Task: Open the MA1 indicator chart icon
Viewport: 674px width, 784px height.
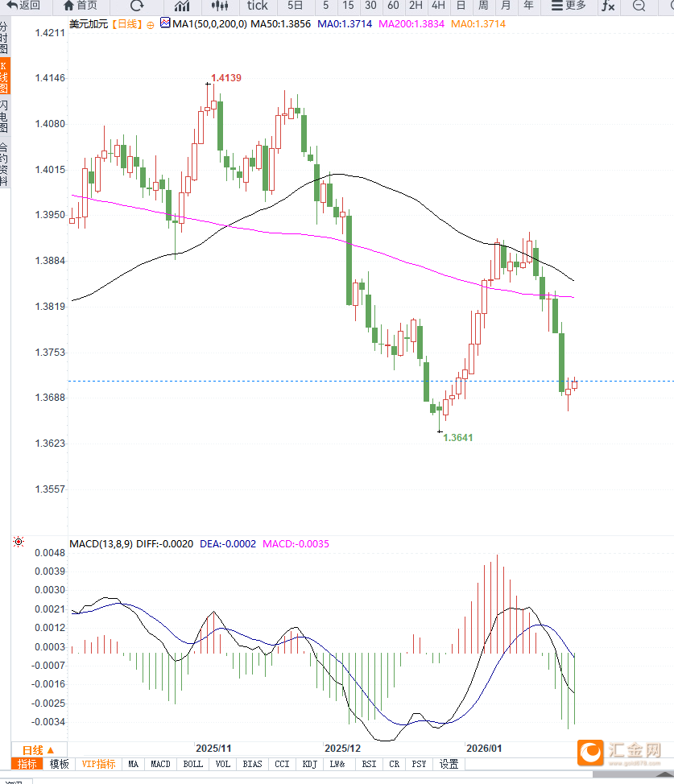Action: click(x=165, y=23)
